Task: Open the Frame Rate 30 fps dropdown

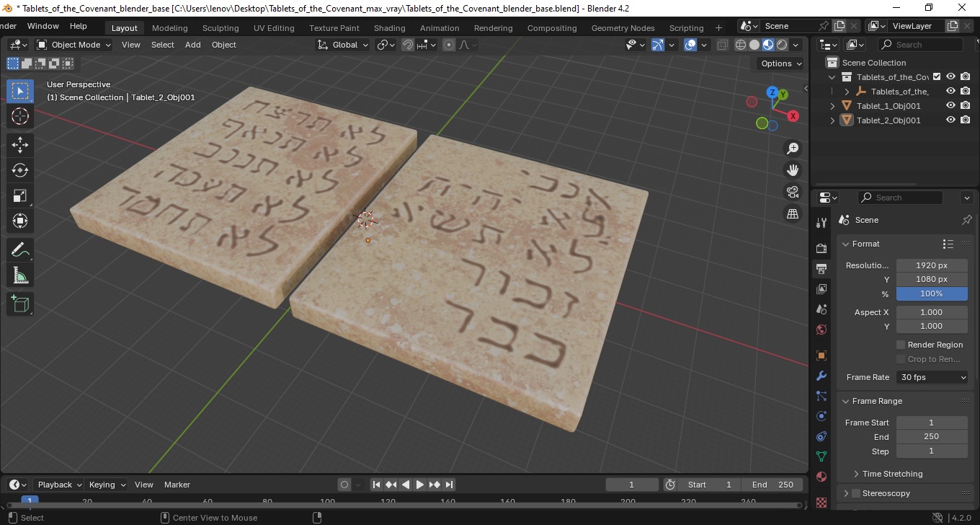Action: (x=932, y=377)
